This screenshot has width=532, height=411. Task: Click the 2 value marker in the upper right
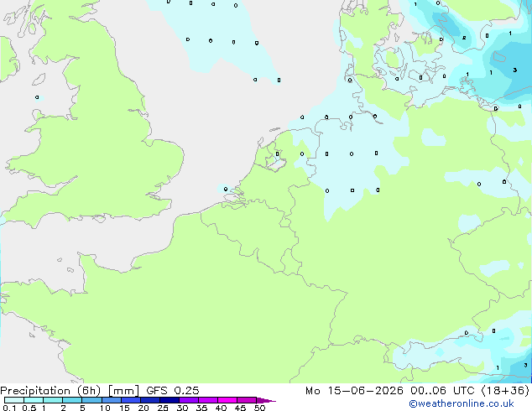(464, 38)
